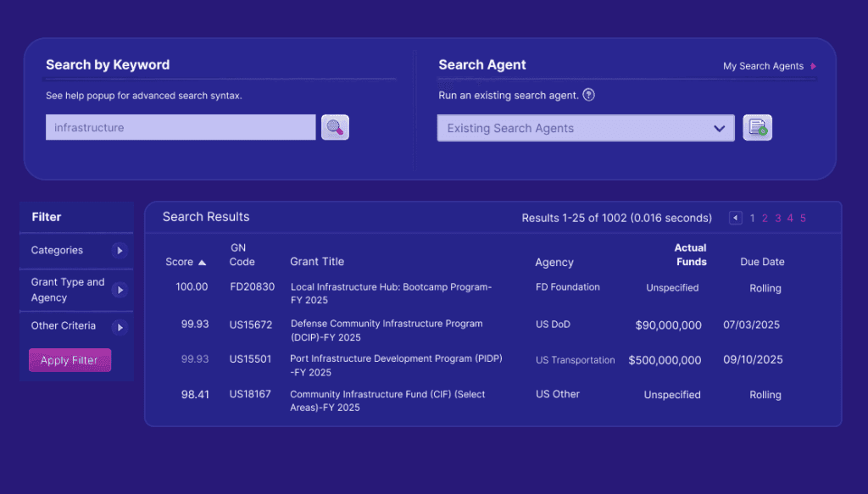The height and width of the screenshot is (494, 868).
Task: Click the run search agent icon
Action: 757,128
